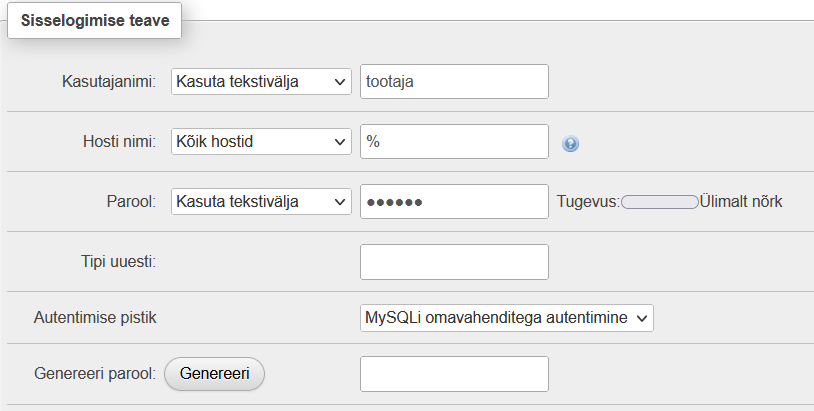
Task: Click the 'Kasutajanimi:' label
Action: tap(109, 81)
